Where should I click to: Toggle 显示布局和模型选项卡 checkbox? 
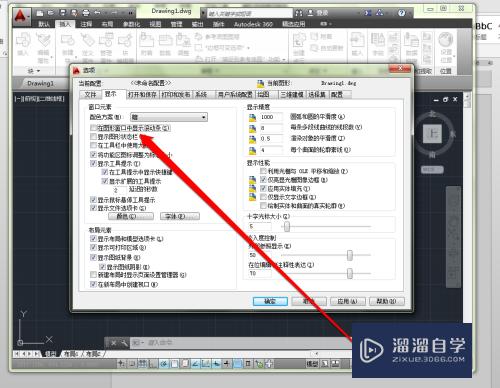point(93,238)
